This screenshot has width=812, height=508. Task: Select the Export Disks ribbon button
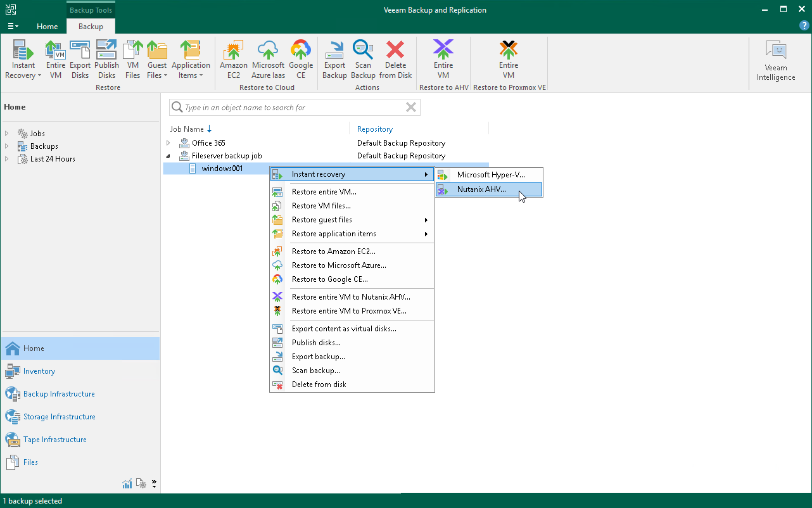point(80,60)
